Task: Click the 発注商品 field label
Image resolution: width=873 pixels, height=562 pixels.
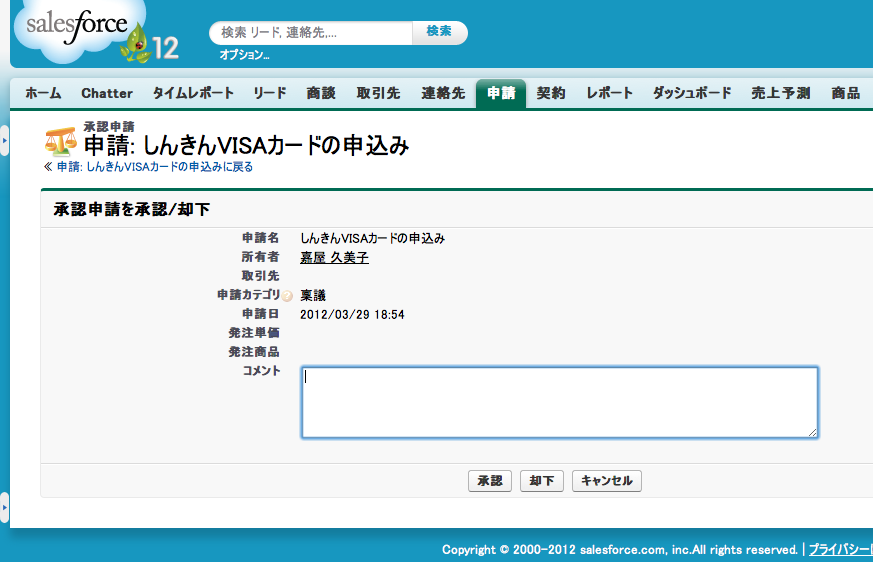Action: [254, 352]
